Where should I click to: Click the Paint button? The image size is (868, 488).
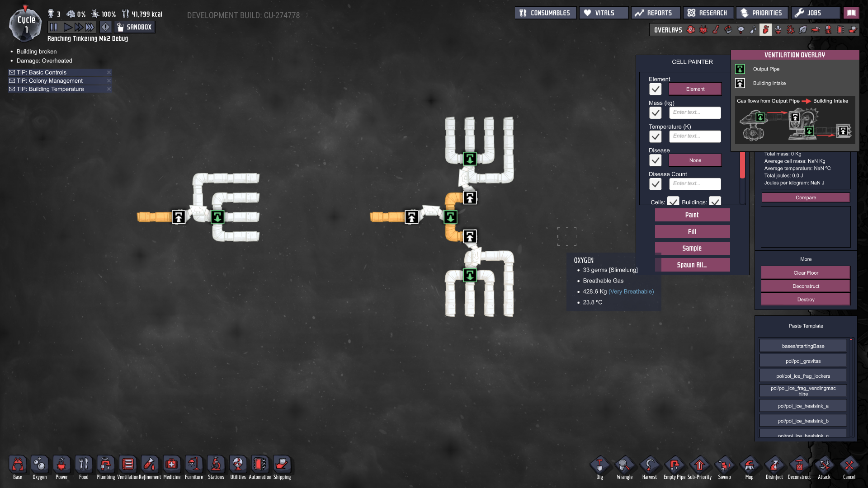click(x=692, y=215)
